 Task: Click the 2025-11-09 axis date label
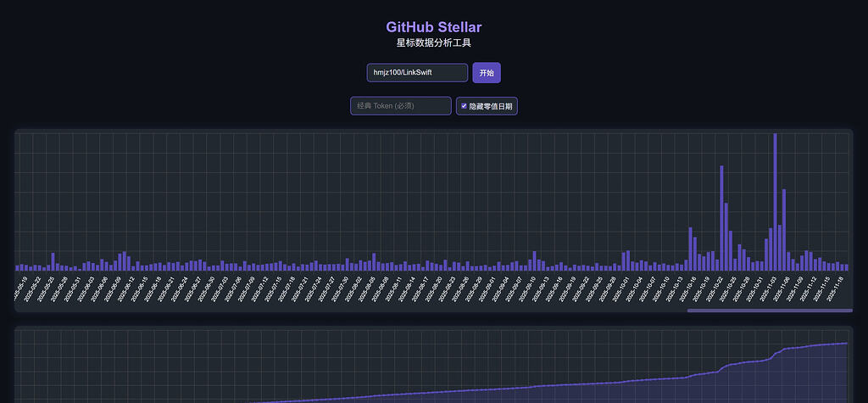pyautogui.click(x=793, y=288)
